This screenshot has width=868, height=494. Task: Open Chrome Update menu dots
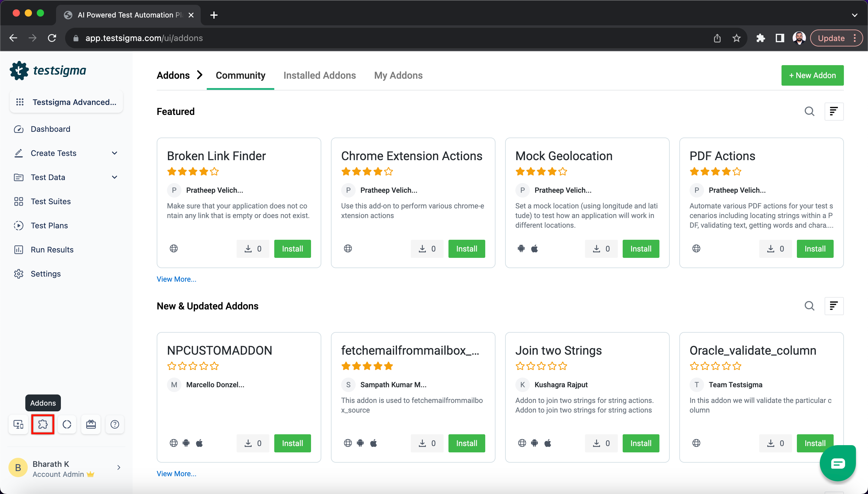click(x=855, y=38)
